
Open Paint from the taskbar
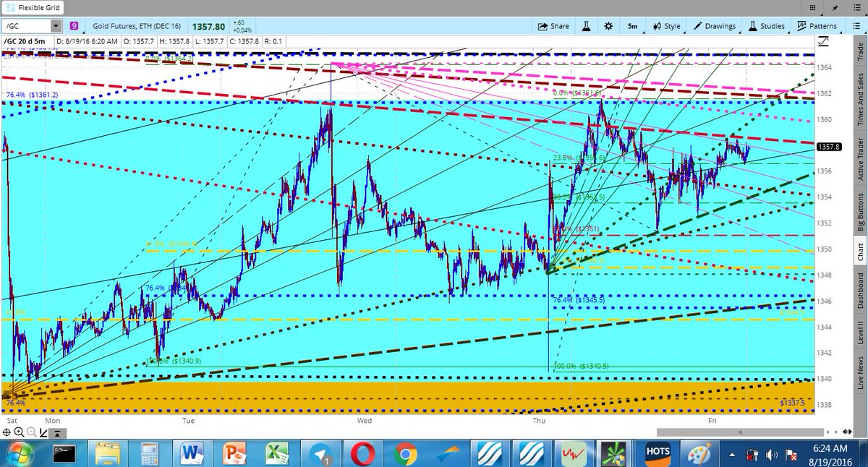[x=699, y=454]
